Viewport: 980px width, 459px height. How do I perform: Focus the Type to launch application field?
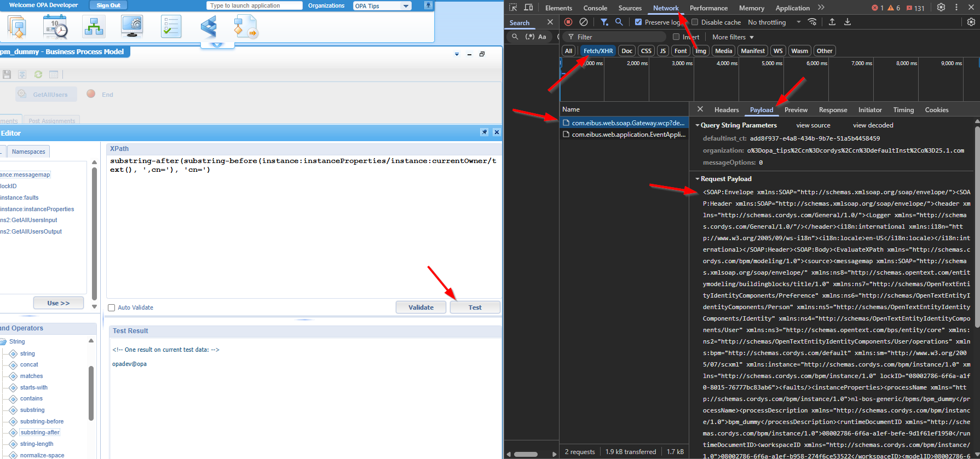coord(255,5)
